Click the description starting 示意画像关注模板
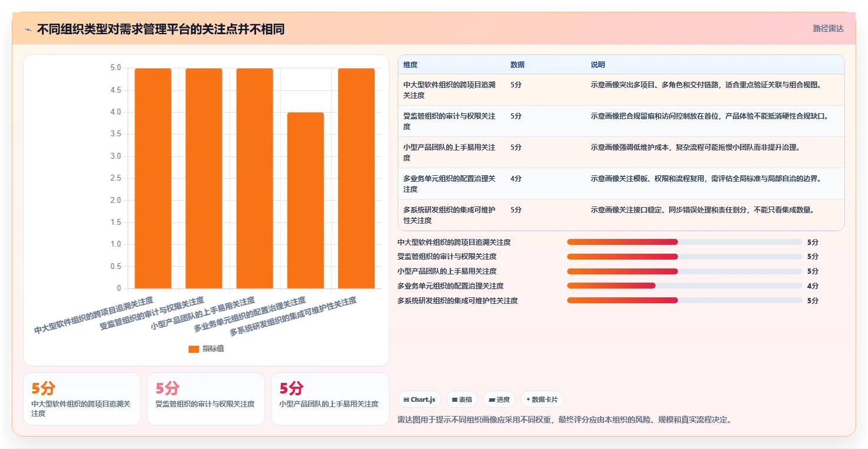The height and width of the screenshot is (449, 868). pos(706,178)
